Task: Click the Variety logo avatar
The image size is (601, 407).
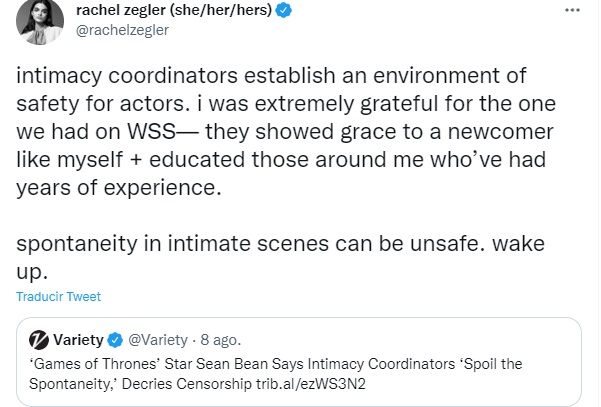Action: tap(38, 339)
